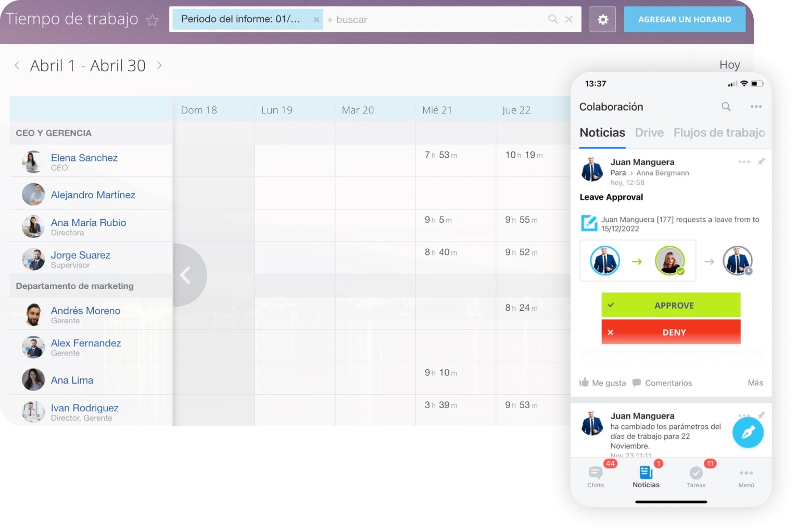Screen dimensions: 797x532
Task: Tap the blue compose pencil floating button
Action: pyautogui.click(x=748, y=433)
